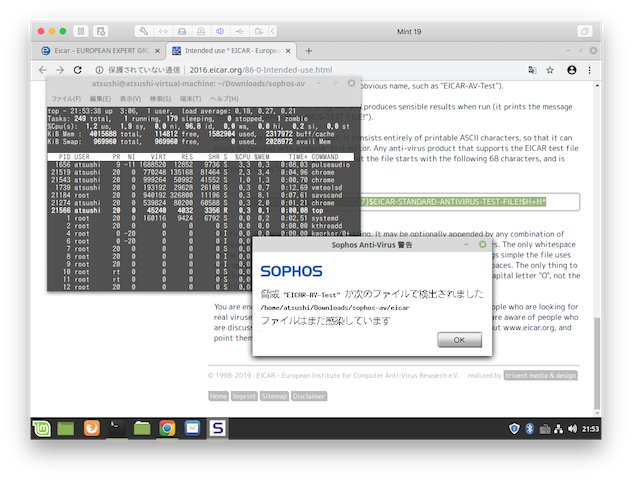Open the VM snapshots button

click(x=100, y=31)
